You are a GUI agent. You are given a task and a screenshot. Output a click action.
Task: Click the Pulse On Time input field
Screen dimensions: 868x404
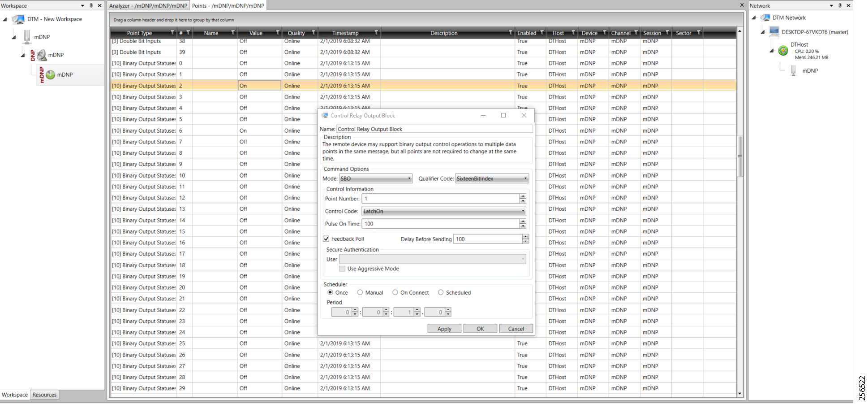coord(441,224)
